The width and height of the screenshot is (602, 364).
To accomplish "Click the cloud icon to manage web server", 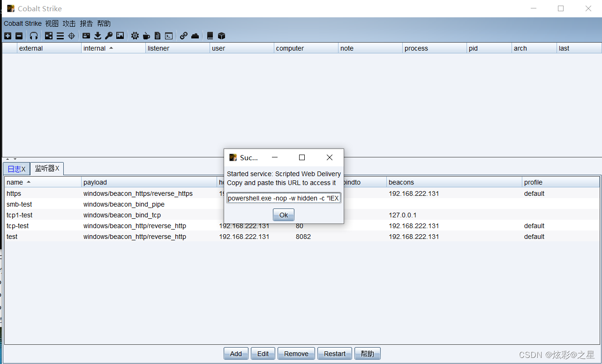I will pyautogui.click(x=195, y=36).
